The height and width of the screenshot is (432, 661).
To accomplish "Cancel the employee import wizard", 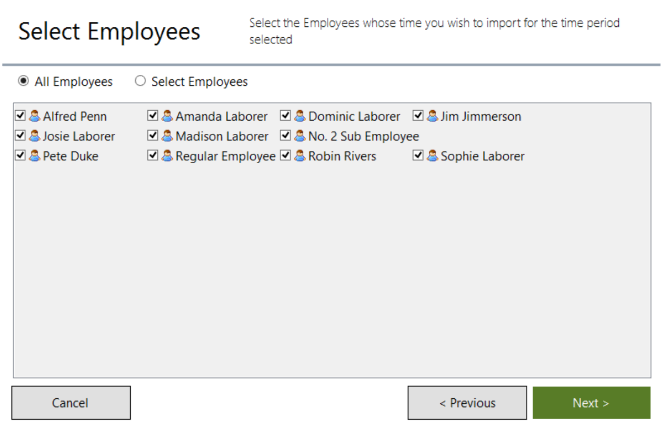I will [x=71, y=403].
